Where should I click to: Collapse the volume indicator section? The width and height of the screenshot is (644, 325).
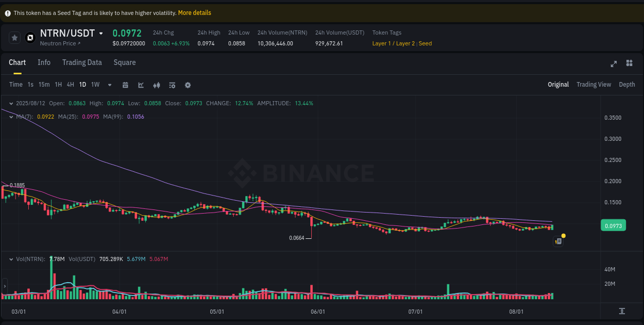(11, 259)
